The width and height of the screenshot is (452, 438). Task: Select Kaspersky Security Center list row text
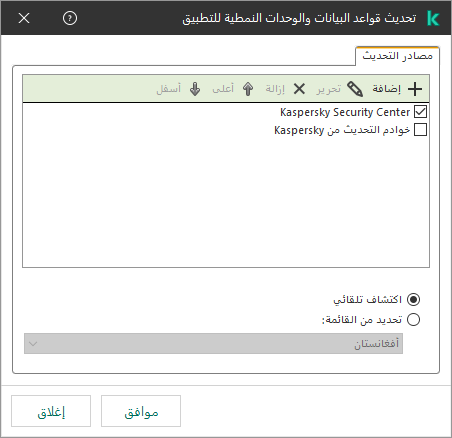[x=345, y=112]
